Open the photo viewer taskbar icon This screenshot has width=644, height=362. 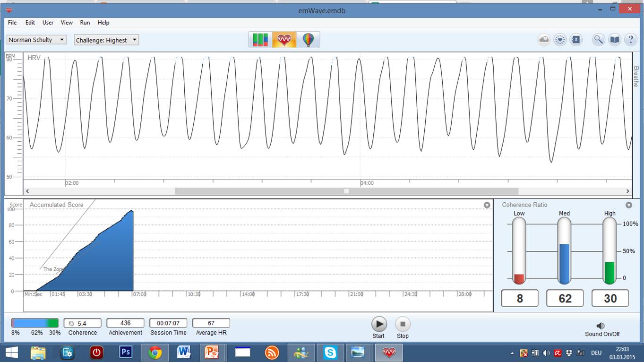pos(359,353)
